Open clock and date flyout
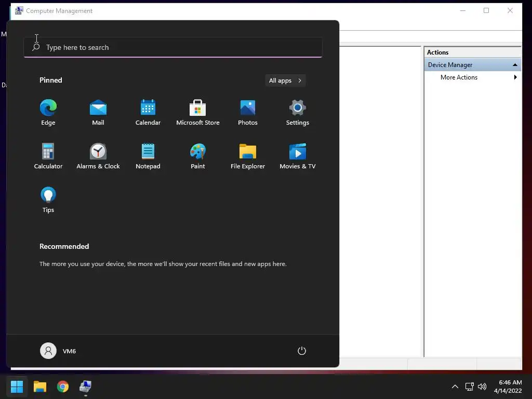This screenshot has height=399, width=532. pos(508,387)
